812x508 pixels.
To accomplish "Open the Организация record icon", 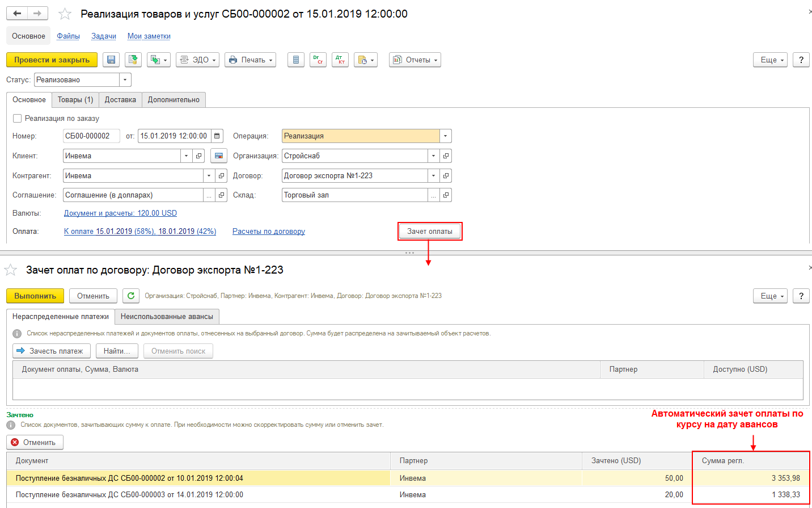I will (446, 156).
